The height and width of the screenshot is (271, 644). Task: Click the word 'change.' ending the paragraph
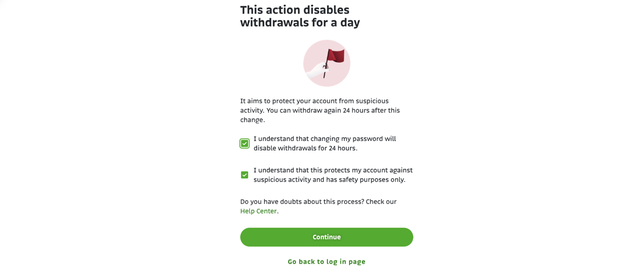point(253,120)
